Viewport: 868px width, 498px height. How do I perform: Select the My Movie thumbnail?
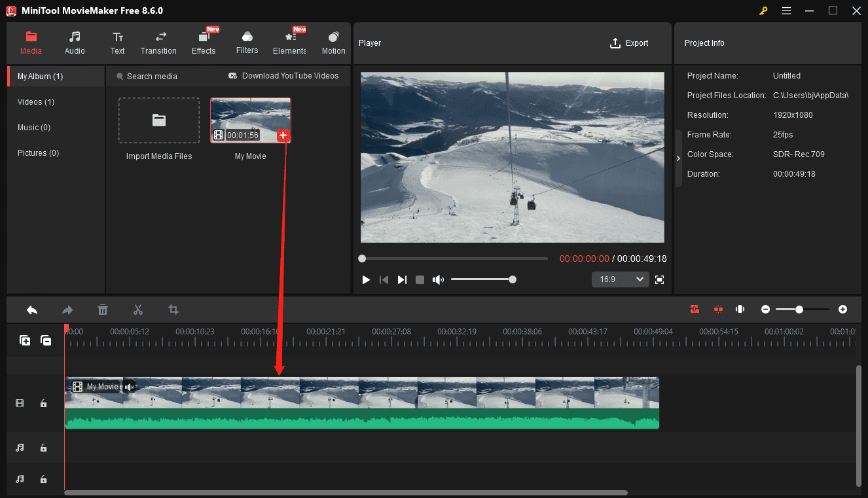click(x=251, y=120)
